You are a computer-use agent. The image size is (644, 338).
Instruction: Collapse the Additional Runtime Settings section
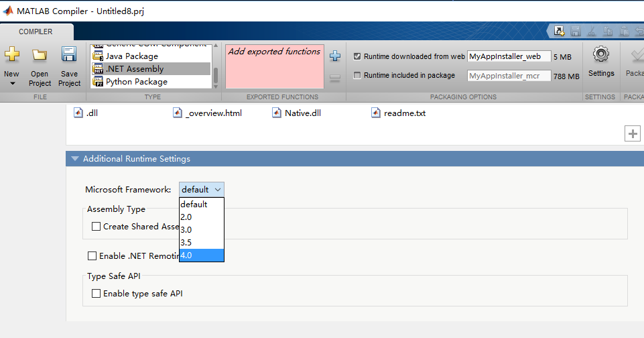(x=74, y=159)
